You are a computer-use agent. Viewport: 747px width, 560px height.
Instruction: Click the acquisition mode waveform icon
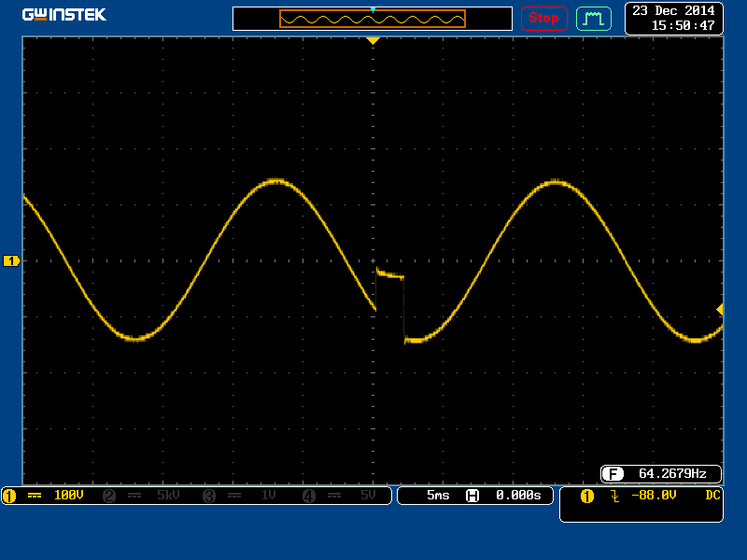[x=593, y=18]
